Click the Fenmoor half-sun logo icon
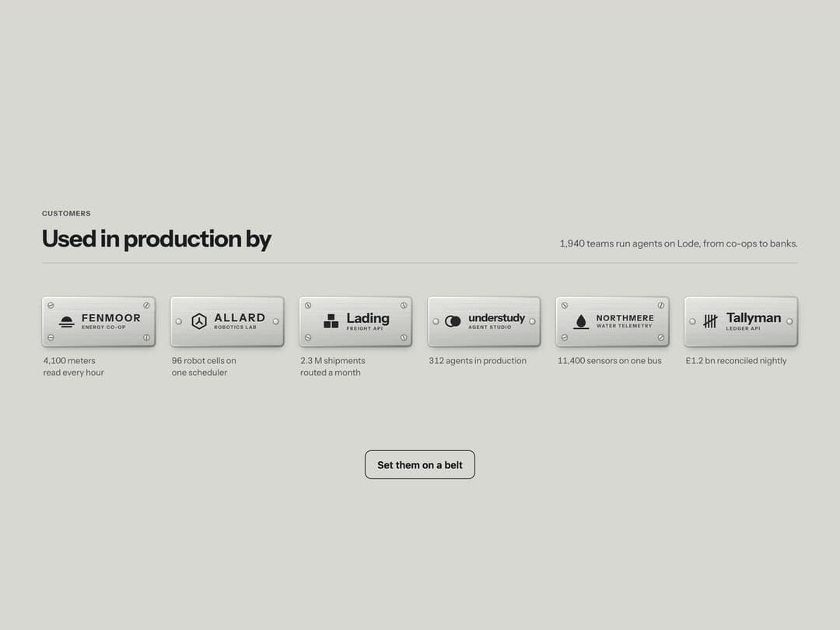Viewport: 840px width, 630px height. coord(66,321)
